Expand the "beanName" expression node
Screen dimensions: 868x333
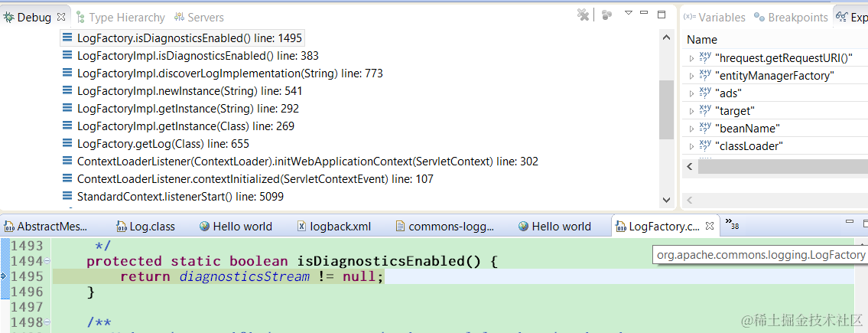(x=691, y=129)
